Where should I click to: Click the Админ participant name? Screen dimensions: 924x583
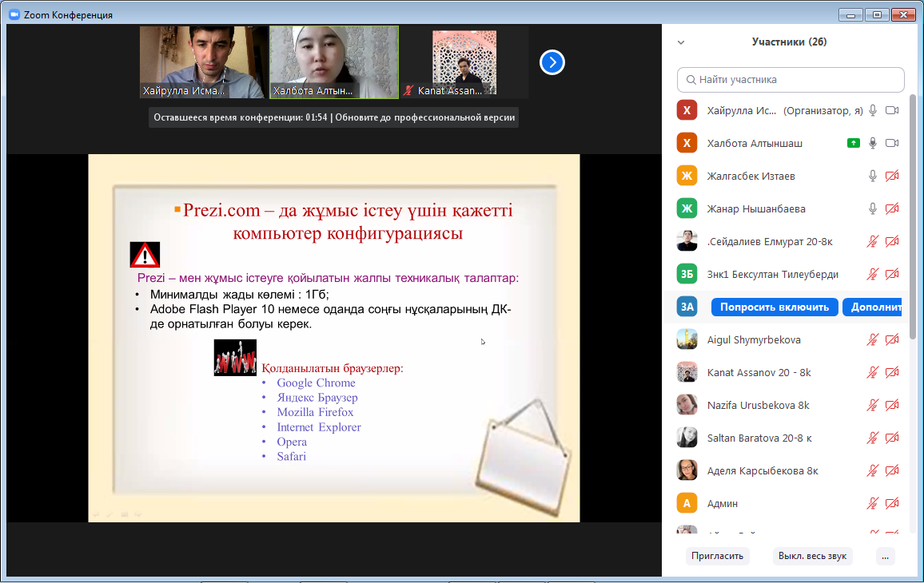point(723,503)
